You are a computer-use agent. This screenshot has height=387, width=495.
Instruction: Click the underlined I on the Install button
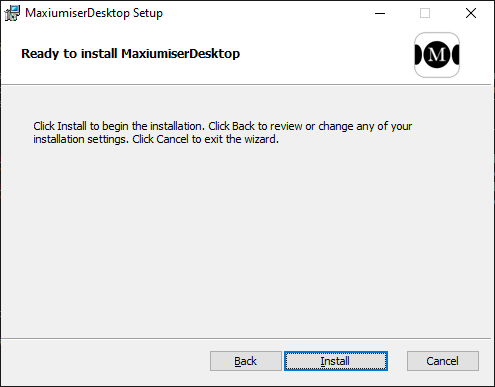pos(322,361)
